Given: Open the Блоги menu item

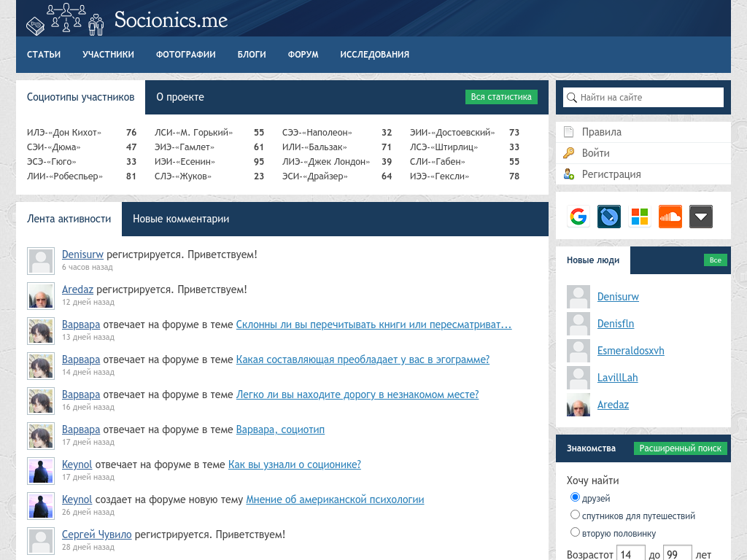Looking at the screenshot, I should click(252, 54).
